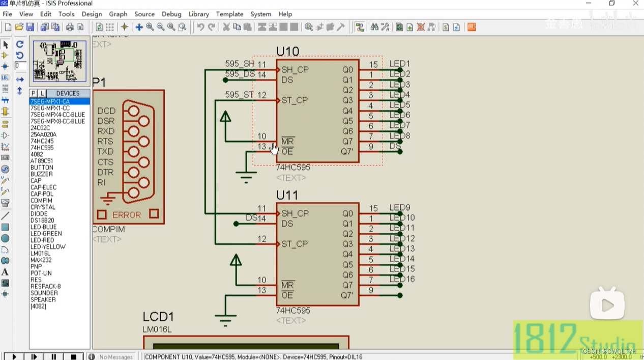Click the video play overlay button
644x360 pixels.
607,304
